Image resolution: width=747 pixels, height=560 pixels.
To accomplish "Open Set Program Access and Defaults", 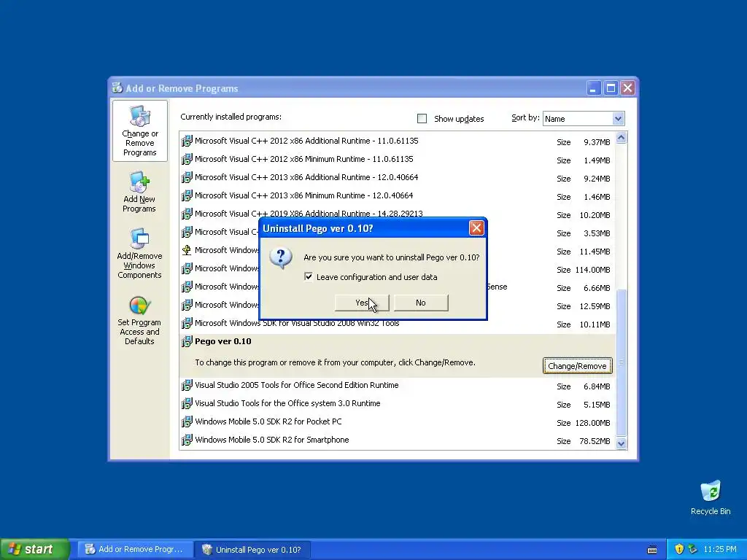I will pos(139,321).
